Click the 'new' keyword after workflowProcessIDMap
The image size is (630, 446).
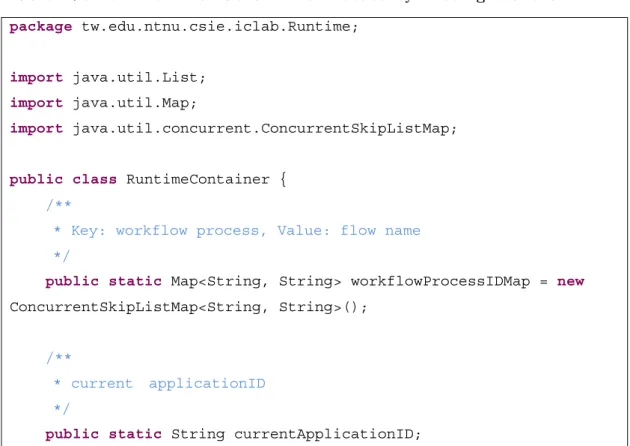(570, 281)
